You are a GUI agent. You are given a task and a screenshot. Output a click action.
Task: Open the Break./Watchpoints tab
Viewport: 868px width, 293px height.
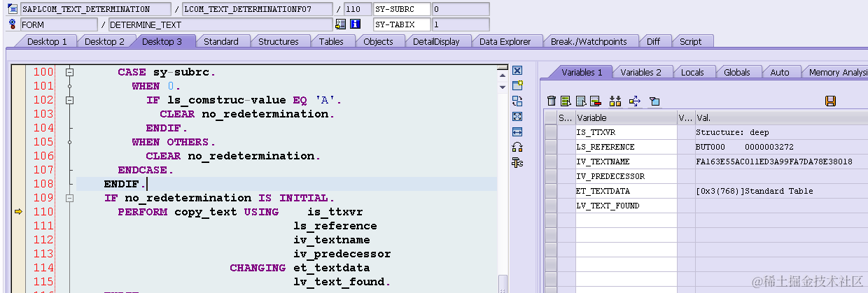point(589,41)
